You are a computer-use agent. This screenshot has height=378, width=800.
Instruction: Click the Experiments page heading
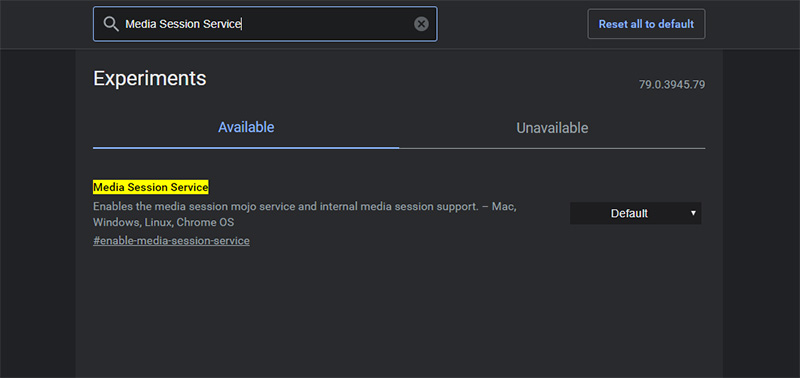click(149, 79)
